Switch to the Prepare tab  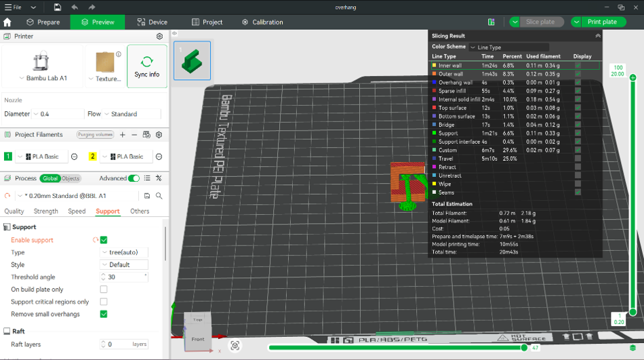tap(43, 22)
